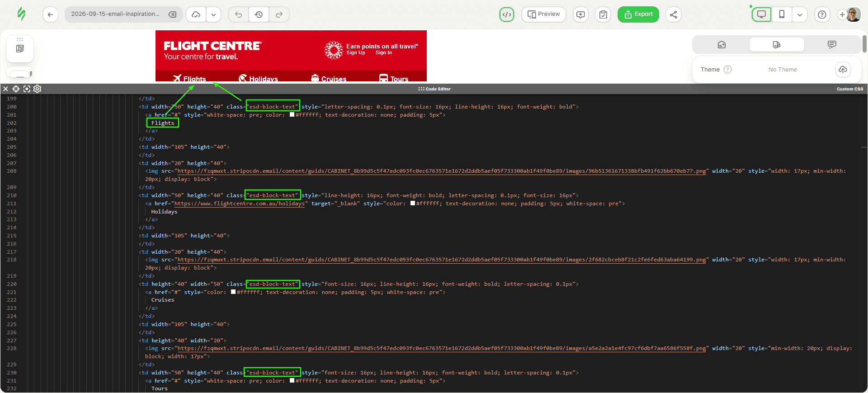Close the code editor panel

click(6, 89)
